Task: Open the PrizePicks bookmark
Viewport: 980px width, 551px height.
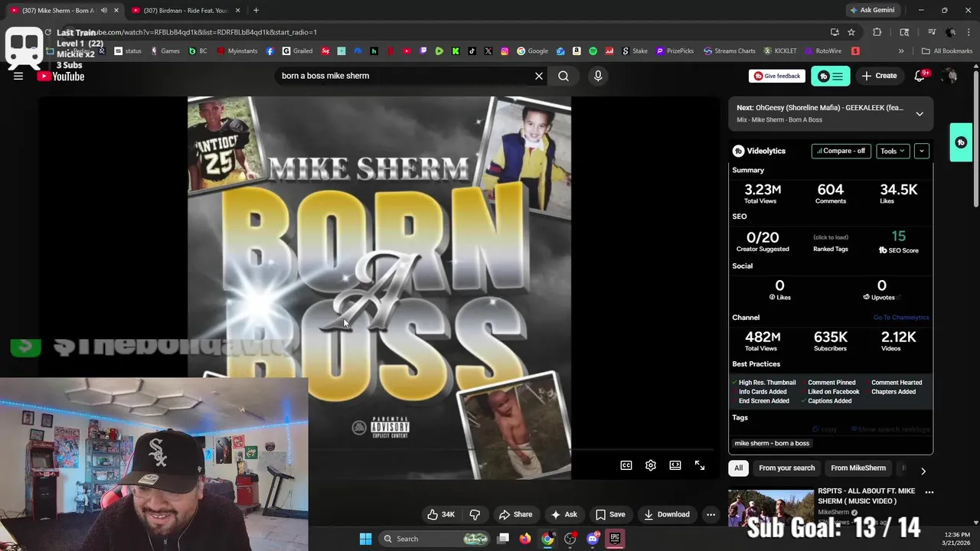Action: pyautogui.click(x=674, y=51)
